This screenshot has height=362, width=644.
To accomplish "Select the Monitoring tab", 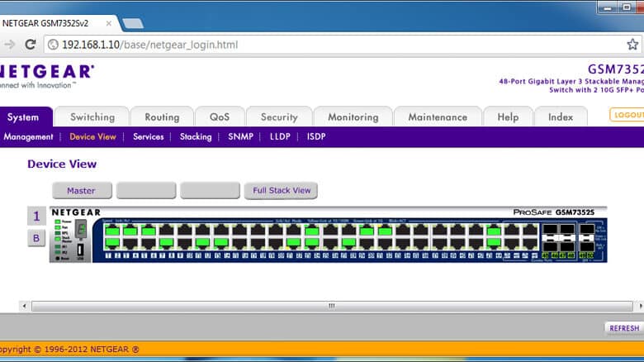I will coord(353,117).
